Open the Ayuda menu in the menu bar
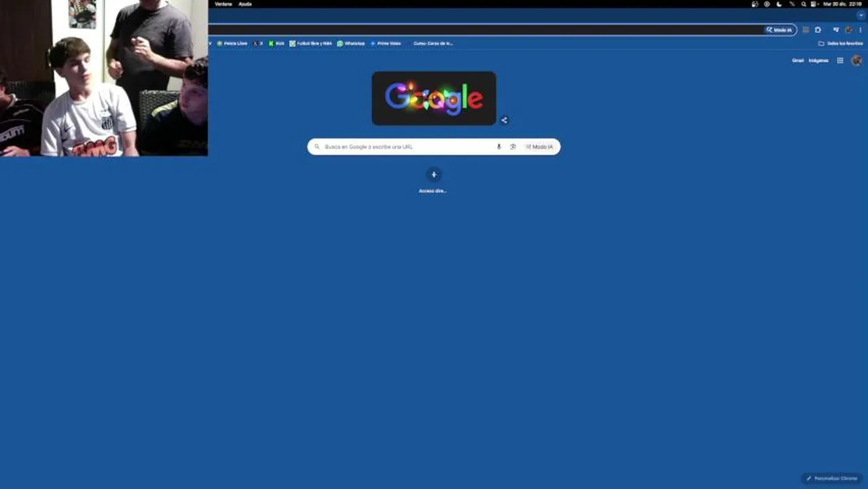 coord(245,4)
